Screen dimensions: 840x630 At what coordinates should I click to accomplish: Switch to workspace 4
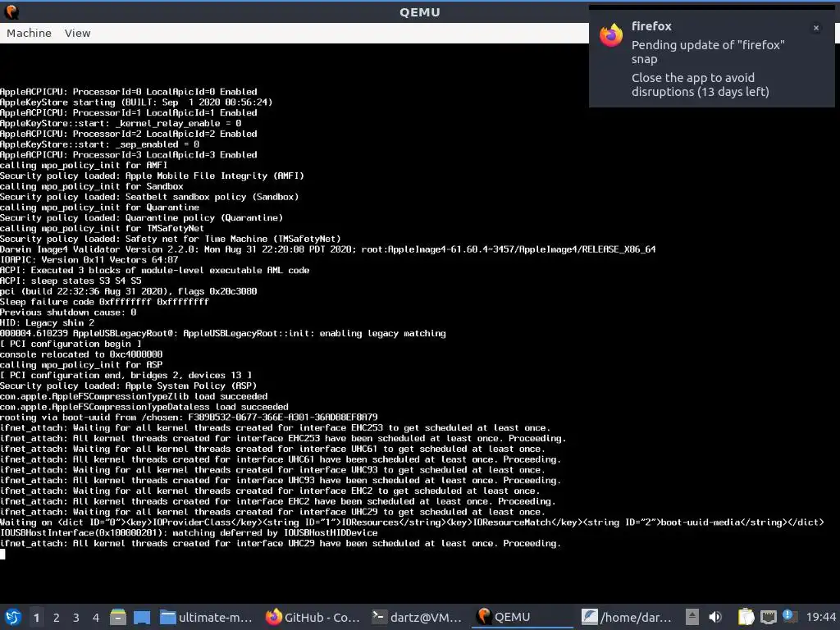coord(96,618)
